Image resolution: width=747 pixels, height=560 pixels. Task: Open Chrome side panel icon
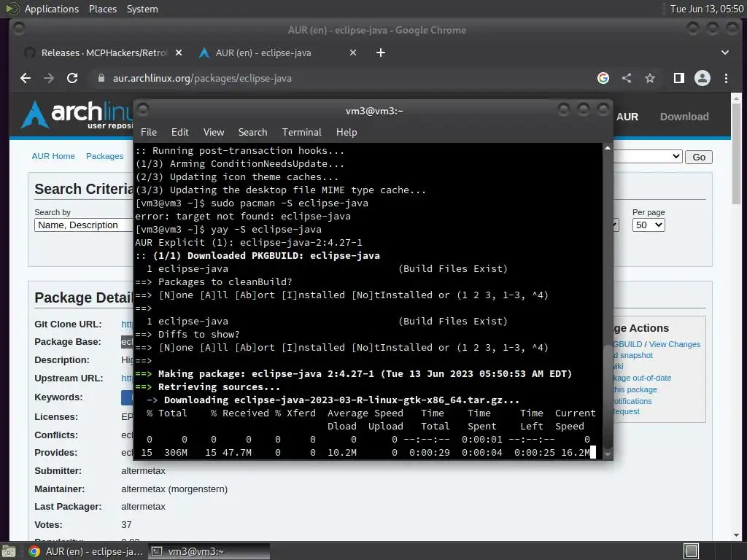(679, 78)
